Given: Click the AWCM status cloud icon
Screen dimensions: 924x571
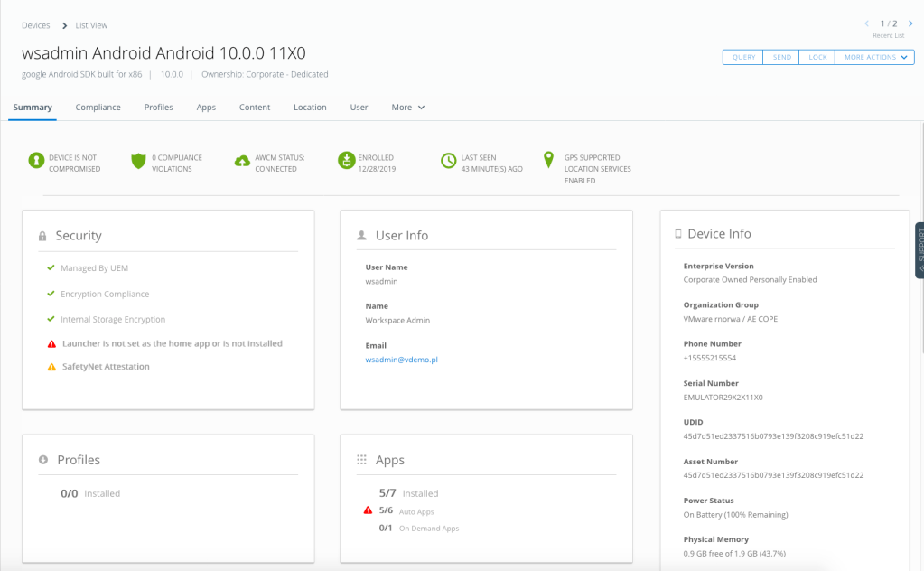Looking at the screenshot, I should [241, 161].
